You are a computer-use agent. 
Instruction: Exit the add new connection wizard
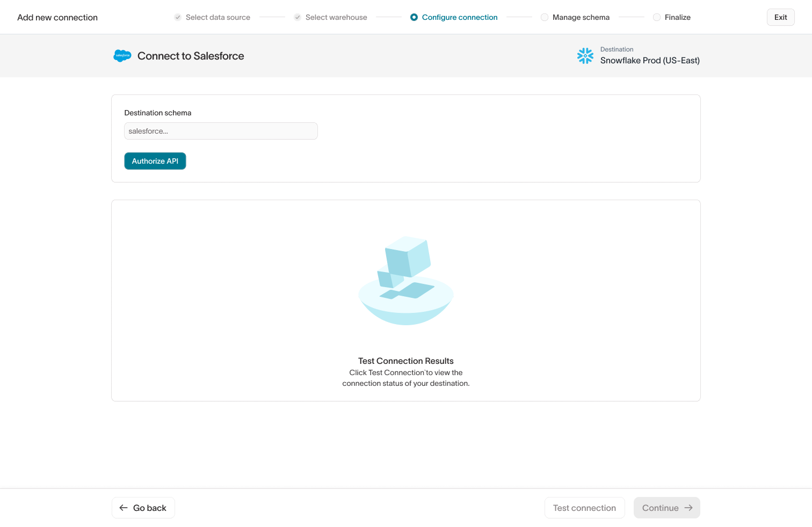[x=780, y=17]
